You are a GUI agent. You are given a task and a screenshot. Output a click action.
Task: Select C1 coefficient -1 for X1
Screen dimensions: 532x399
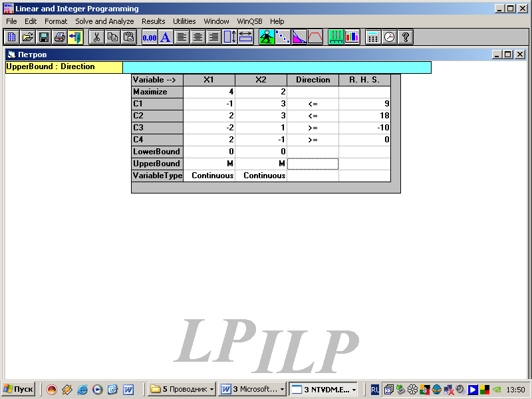(x=209, y=104)
